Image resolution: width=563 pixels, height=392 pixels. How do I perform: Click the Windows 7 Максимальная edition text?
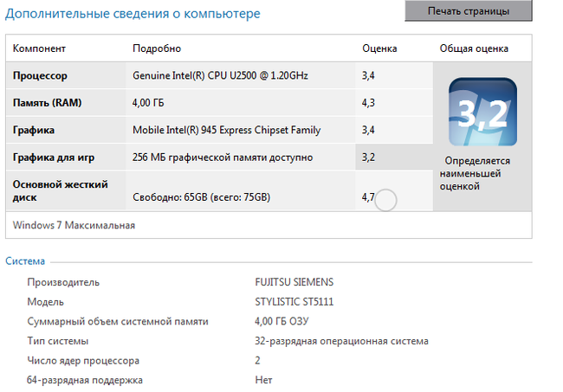click(x=74, y=225)
